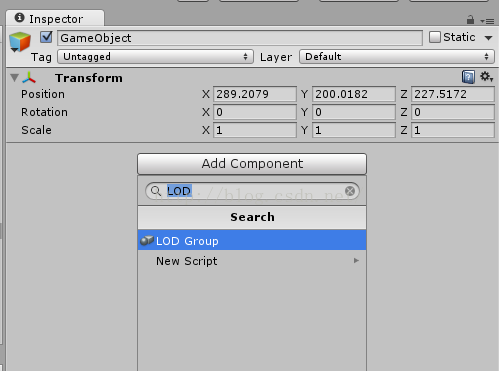Click the Position Z field
The height and width of the screenshot is (371, 499).
(x=453, y=94)
